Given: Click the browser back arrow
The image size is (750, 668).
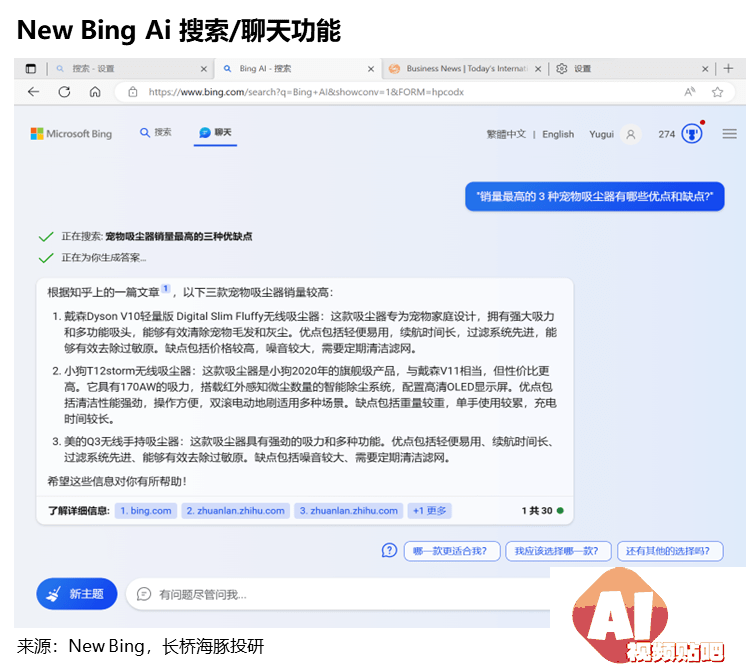Looking at the screenshot, I should (x=33, y=92).
